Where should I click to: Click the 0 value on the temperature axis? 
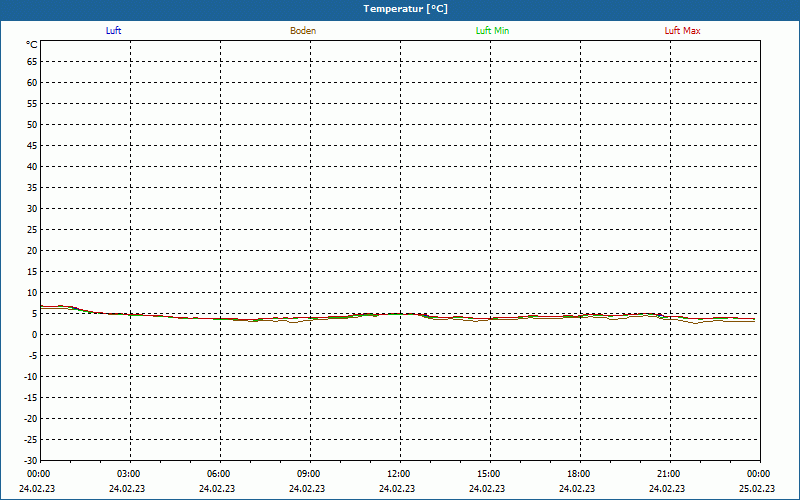pyautogui.click(x=35, y=335)
